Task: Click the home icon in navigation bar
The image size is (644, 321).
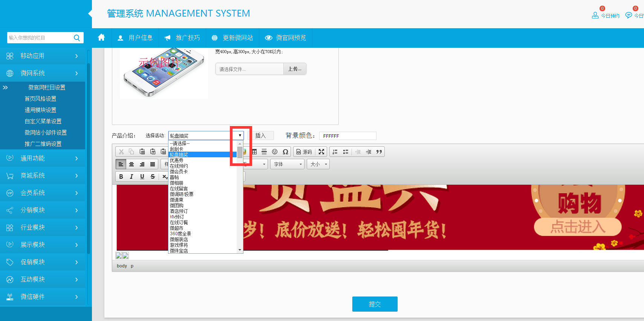Action: click(x=101, y=38)
